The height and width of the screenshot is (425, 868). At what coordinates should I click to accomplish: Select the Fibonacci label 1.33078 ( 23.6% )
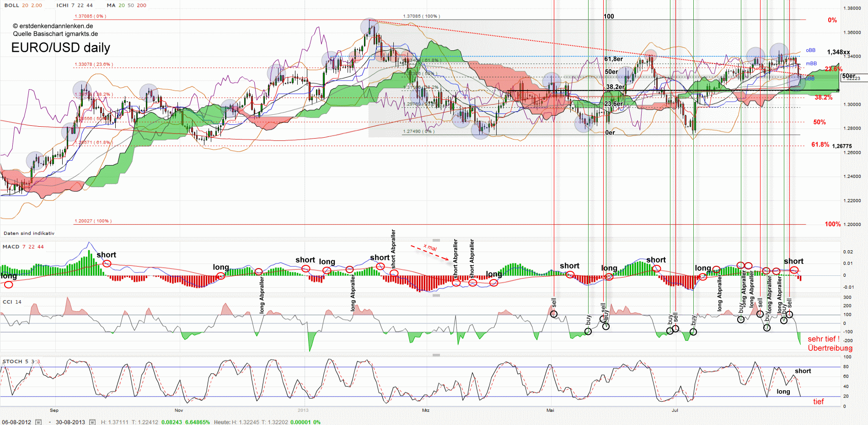coord(93,65)
